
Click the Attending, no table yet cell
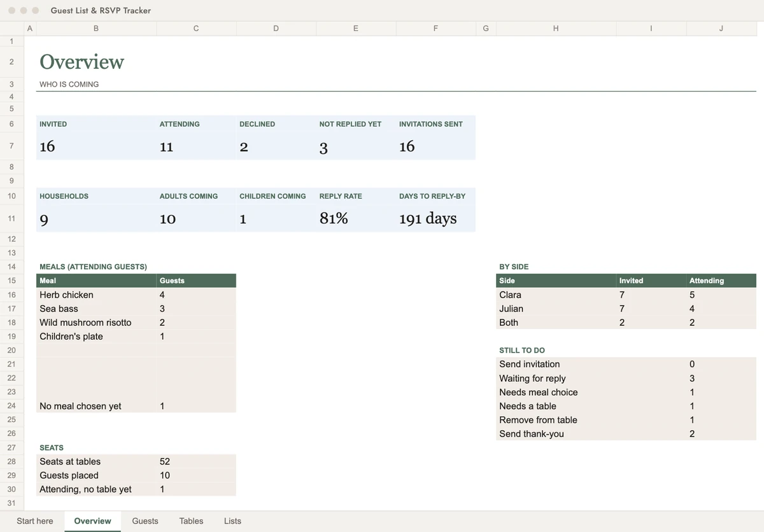click(96, 489)
